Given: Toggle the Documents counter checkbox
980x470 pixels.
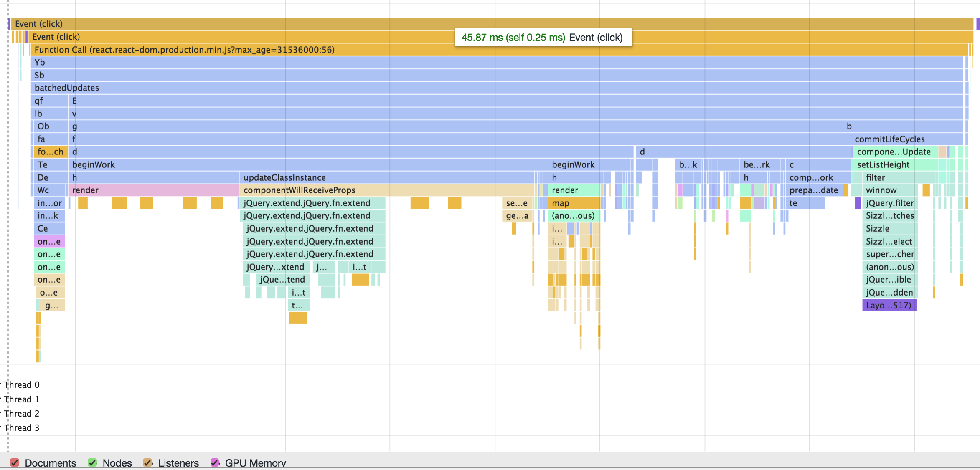Looking at the screenshot, I should point(15,462).
